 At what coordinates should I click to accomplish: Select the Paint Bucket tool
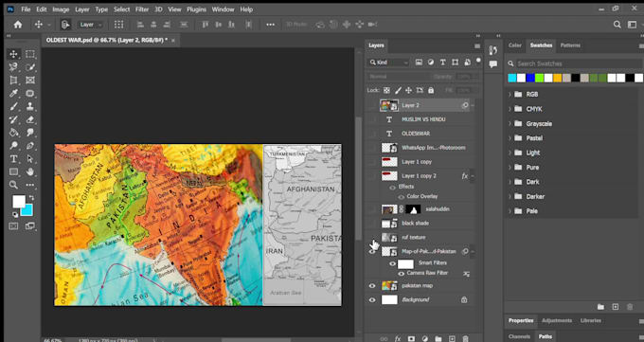(x=13, y=133)
